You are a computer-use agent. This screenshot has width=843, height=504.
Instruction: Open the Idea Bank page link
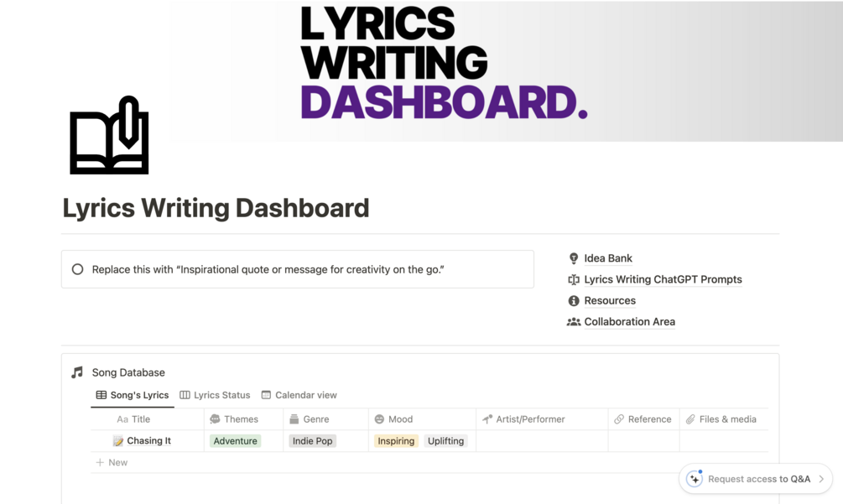pyautogui.click(x=608, y=258)
